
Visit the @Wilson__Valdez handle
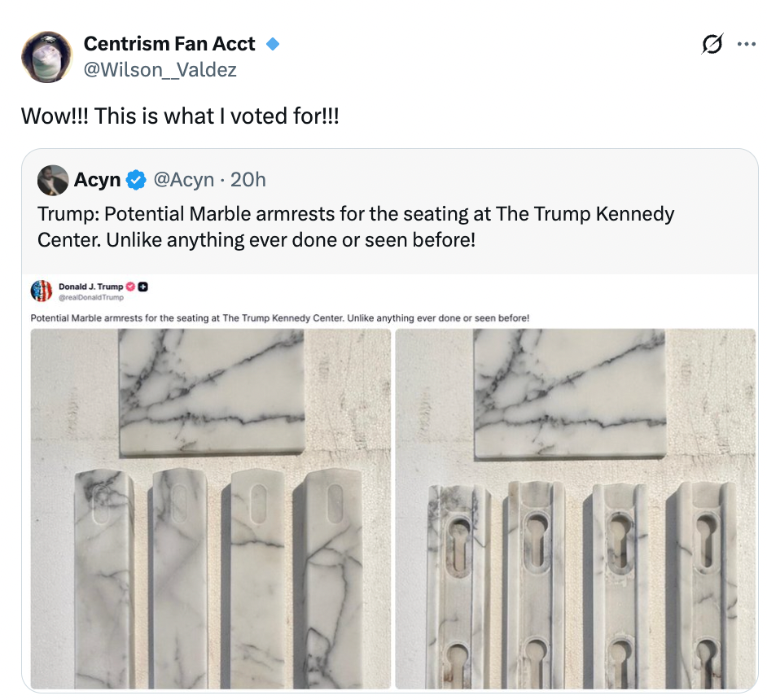(x=160, y=70)
